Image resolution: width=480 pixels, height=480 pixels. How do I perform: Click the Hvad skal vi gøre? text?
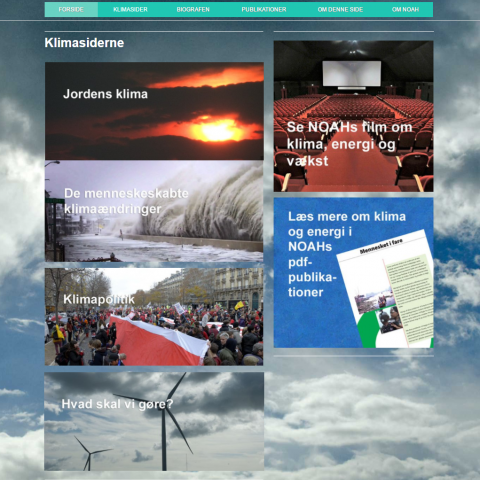click(117, 404)
